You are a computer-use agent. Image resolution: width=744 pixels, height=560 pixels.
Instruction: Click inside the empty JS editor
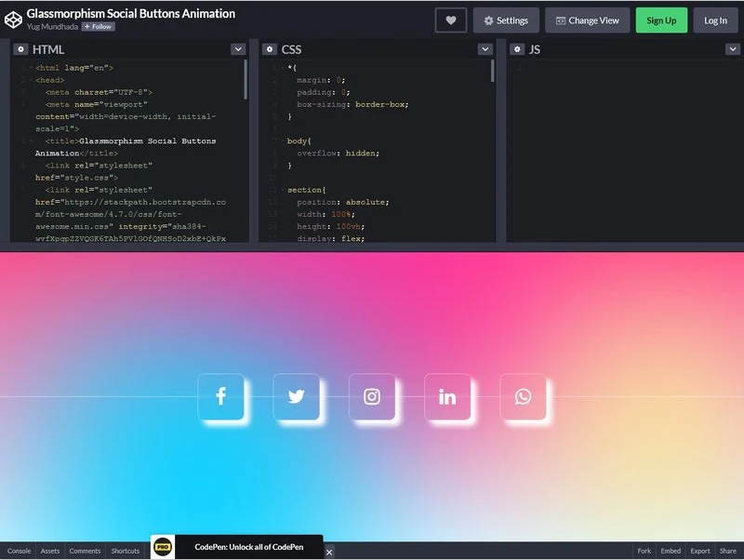point(623,151)
